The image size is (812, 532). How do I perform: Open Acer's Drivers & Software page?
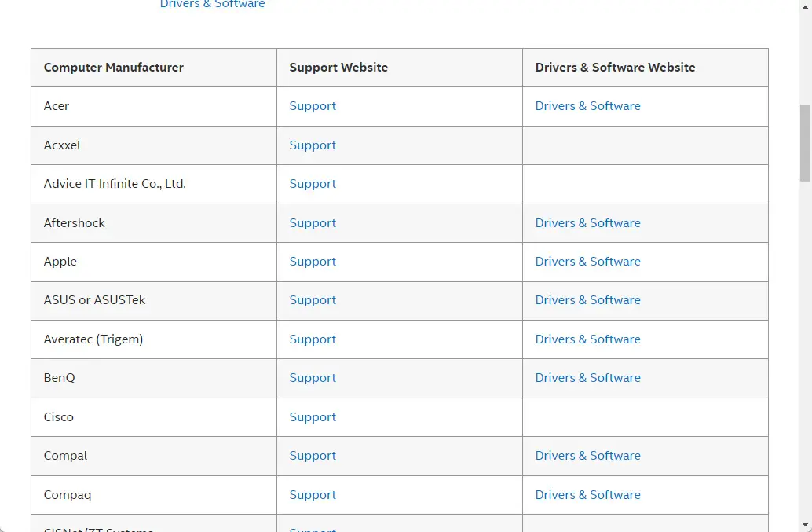587,106
